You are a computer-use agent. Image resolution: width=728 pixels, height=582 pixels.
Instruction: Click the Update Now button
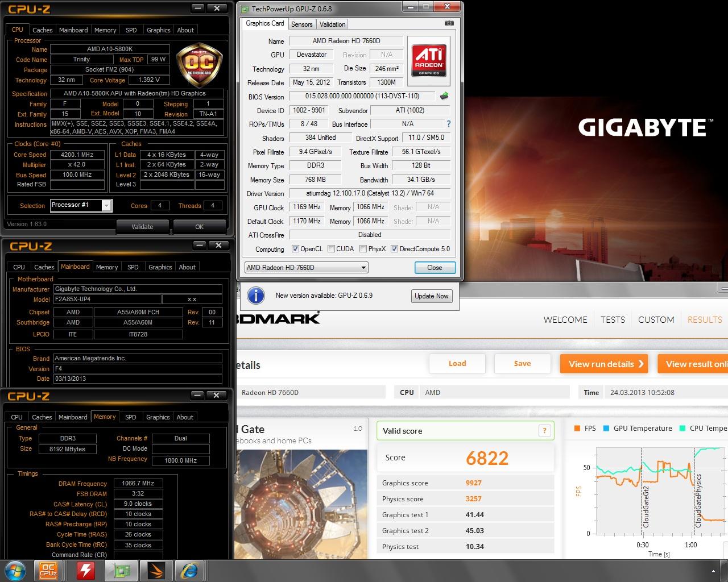(x=431, y=296)
